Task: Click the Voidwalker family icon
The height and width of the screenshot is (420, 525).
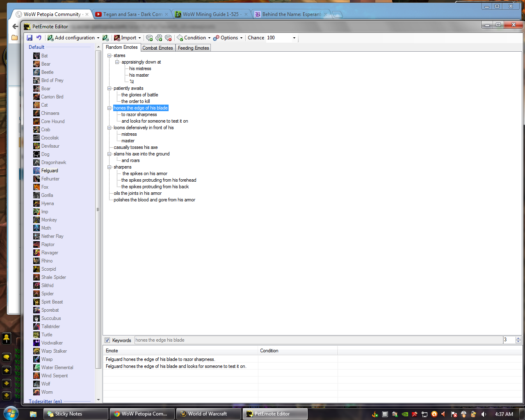Action: click(x=37, y=343)
